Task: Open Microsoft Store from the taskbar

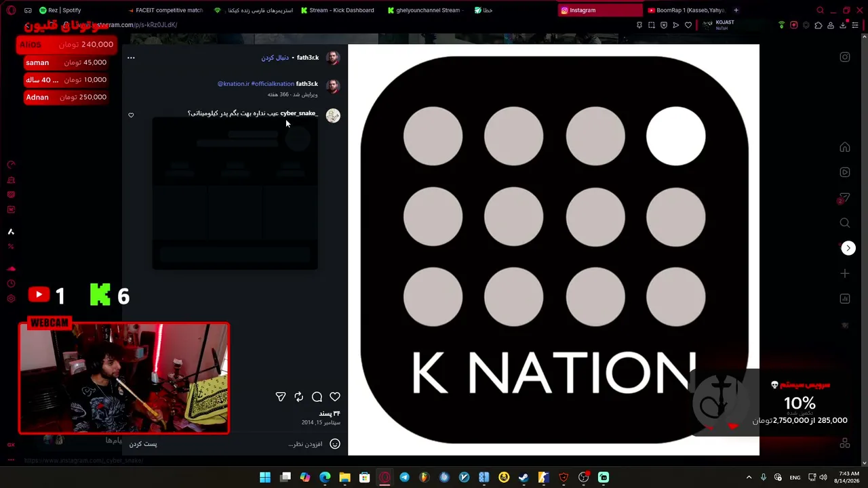Action: [365, 477]
